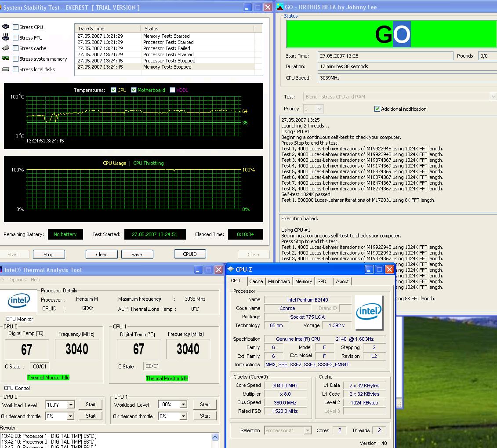Enable the Stress cache checkbox
The height and width of the screenshot is (448, 497).
(x=15, y=48)
